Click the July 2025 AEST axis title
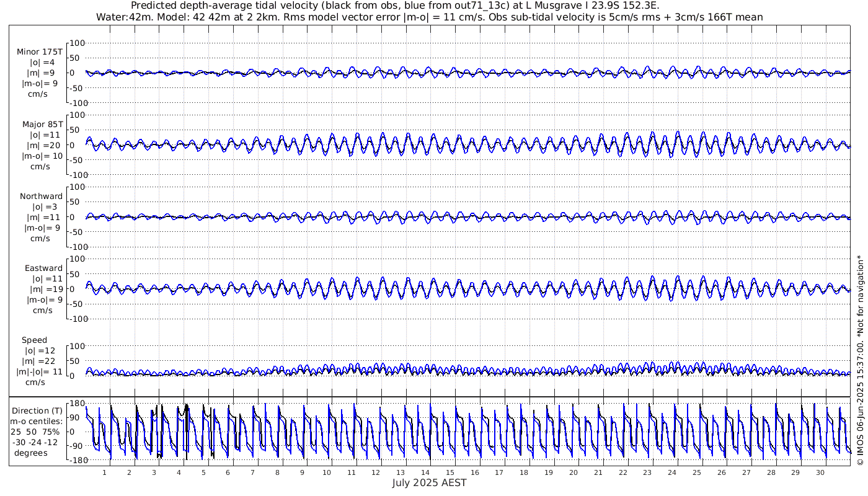 tap(429, 482)
